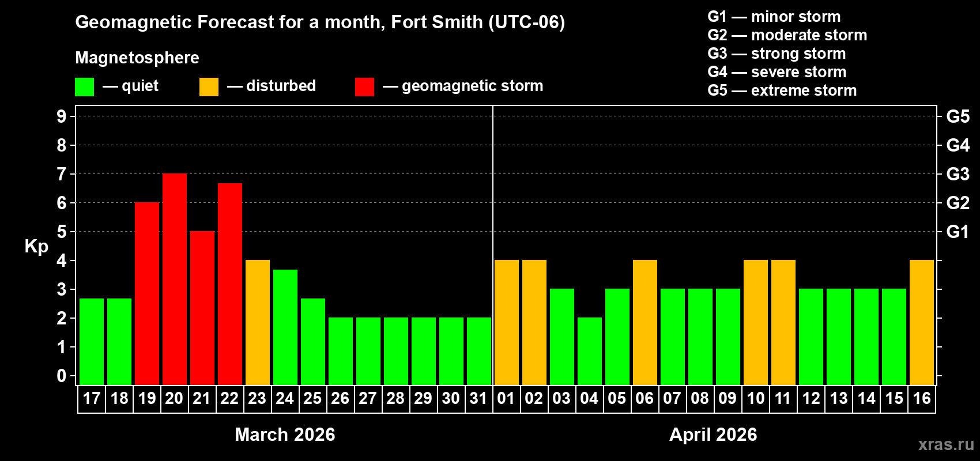
Task: Click date label 09 on axis
Action: click(728, 399)
